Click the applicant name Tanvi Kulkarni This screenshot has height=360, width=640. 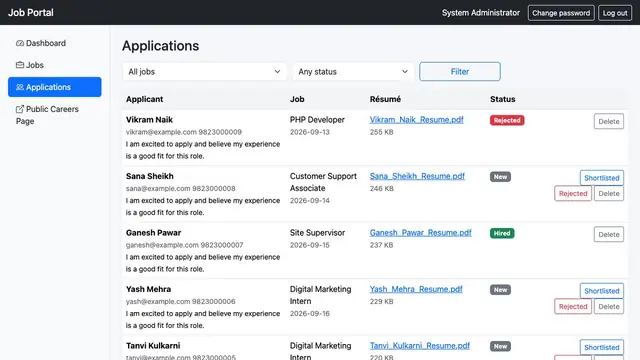pyautogui.click(x=153, y=345)
